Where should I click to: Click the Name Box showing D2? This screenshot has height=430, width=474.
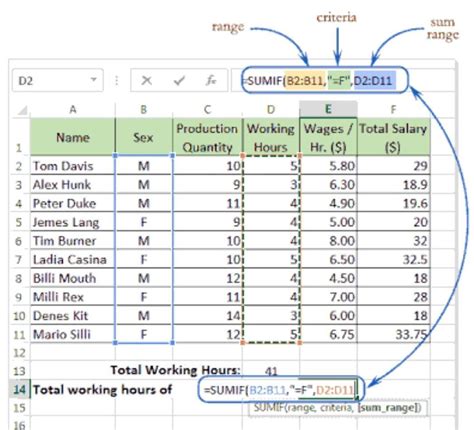pos(58,80)
